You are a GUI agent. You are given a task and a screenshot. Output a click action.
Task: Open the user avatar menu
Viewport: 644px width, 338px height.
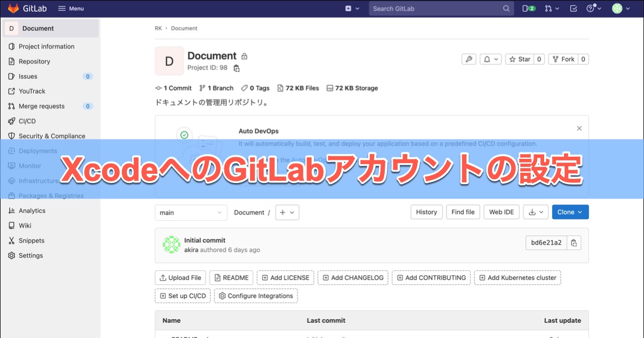click(x=621, y=9)
